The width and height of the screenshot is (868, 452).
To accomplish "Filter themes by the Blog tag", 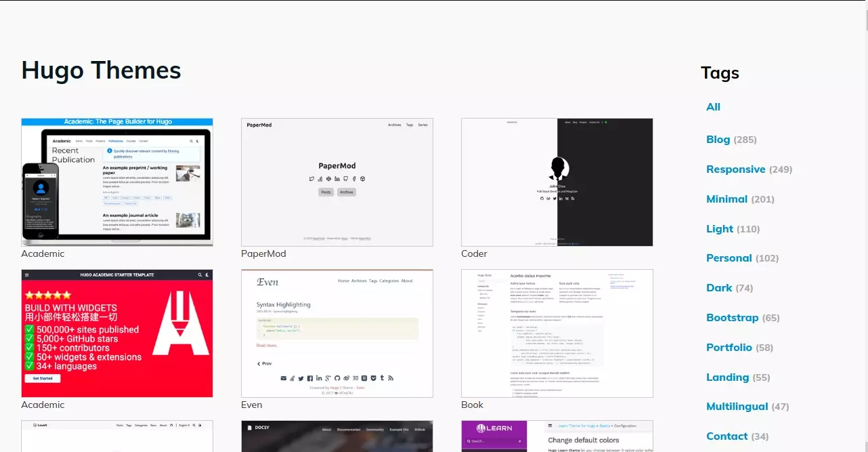I will pyautogui.click(x=718, y=140).
